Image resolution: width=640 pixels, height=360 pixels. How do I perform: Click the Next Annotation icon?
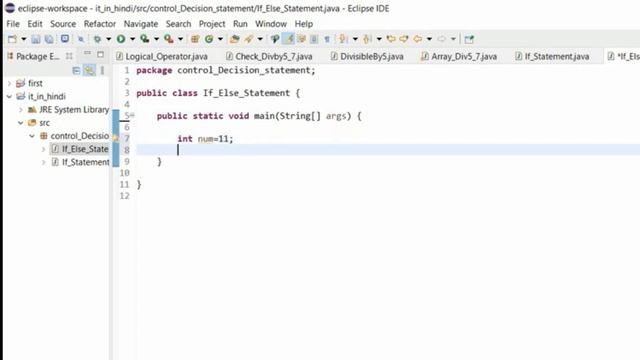pos(343,39)
